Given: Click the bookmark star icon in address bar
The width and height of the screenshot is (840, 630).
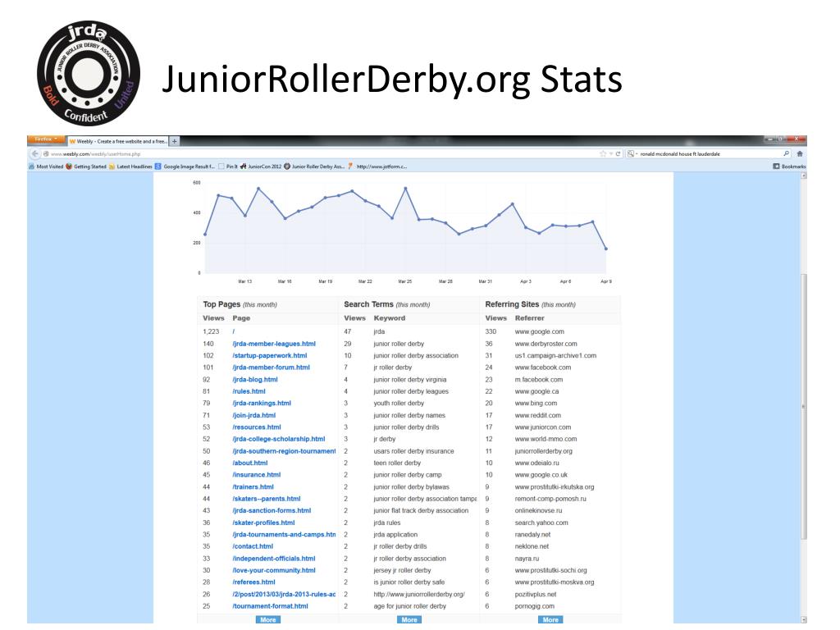Looking at the screenshot, I should click(x=603, y=153).
